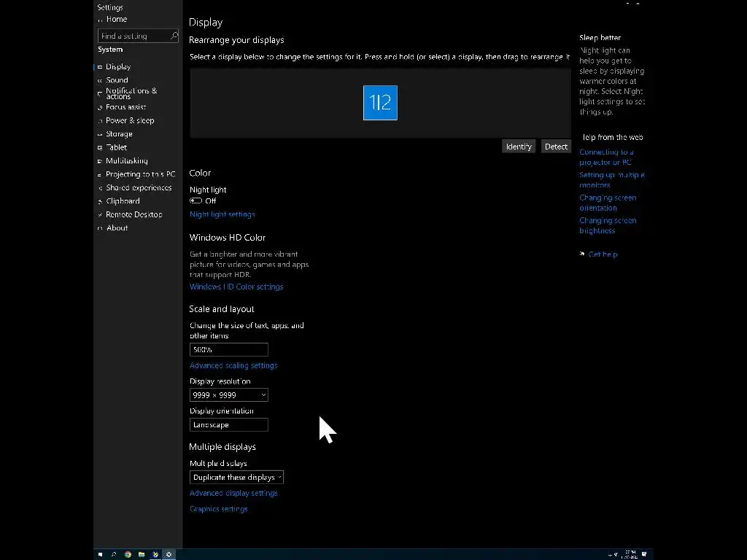The width and height of the screenshot is (747, 560).
Task: Click the Multitasking icon in sidebar
Action: (x=100, y=161)
